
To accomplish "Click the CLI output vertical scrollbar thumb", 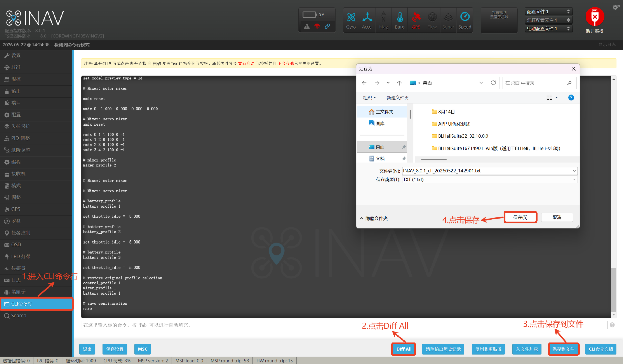I will click(x=613, y=290).
